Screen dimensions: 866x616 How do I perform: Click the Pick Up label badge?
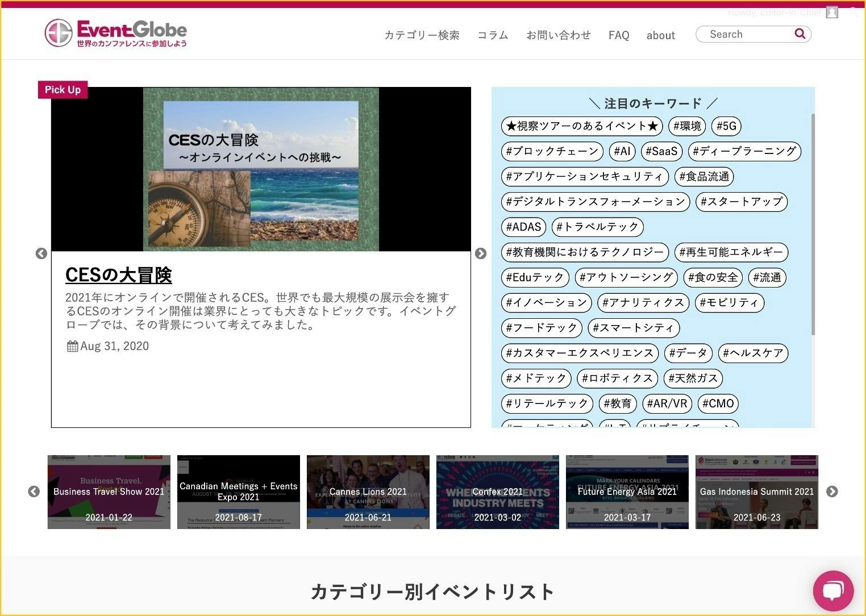63,90
